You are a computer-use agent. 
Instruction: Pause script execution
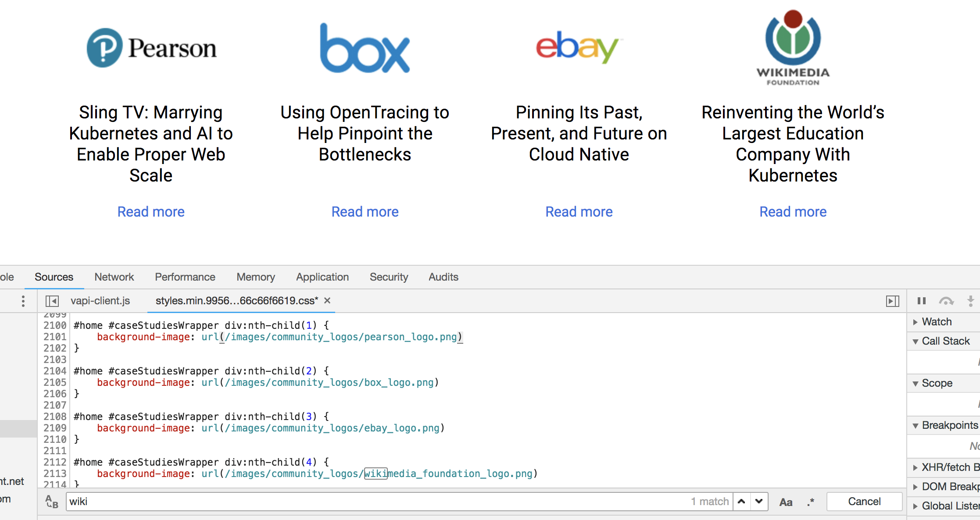pos(922,301)
